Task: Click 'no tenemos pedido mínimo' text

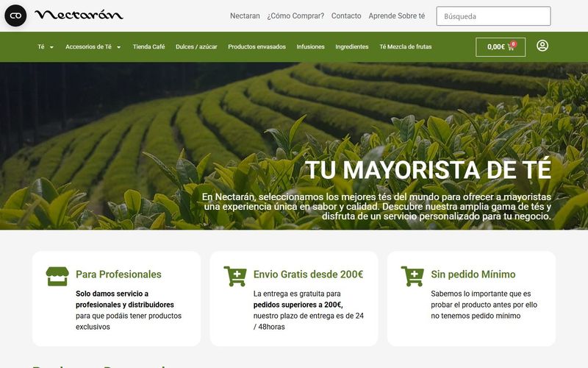Action: pos(476,316)
